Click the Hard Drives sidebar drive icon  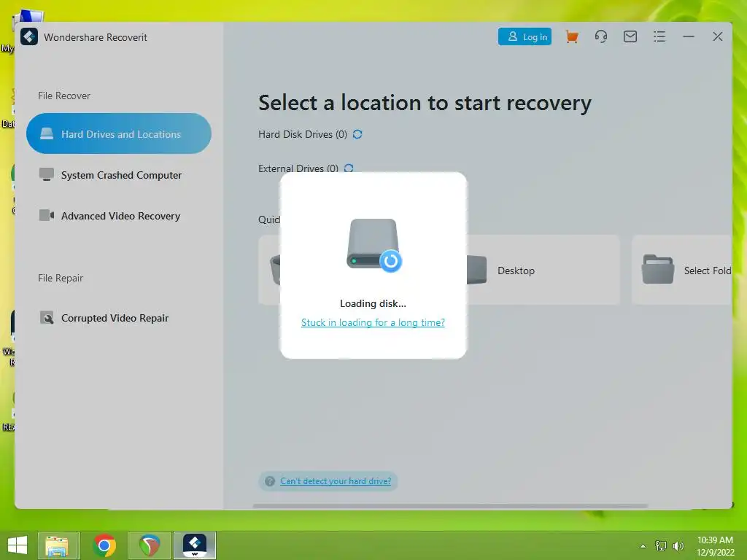click(x=47, y=134)
